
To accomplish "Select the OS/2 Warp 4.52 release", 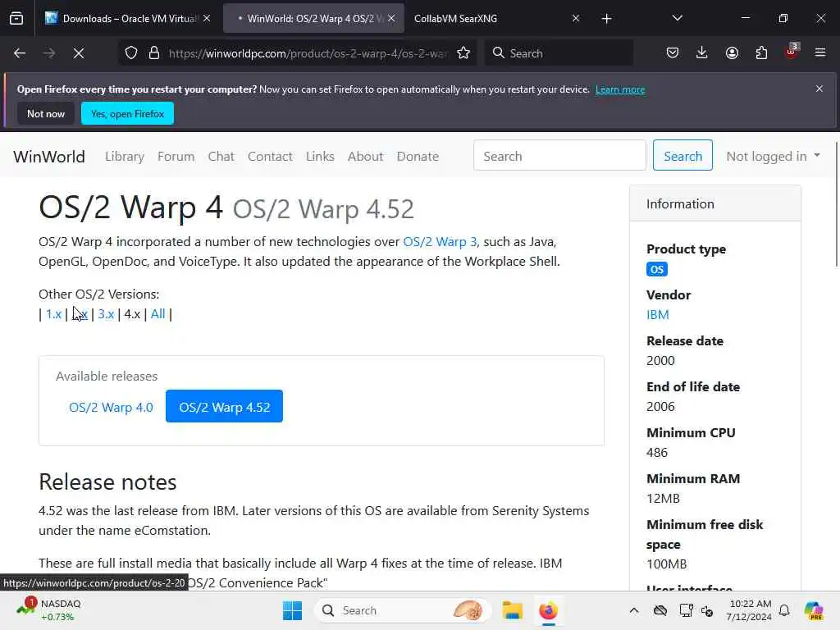I will coord(225,407).
